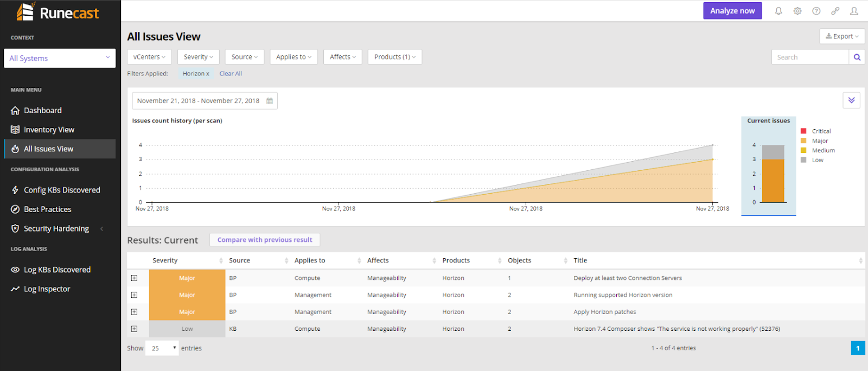Click the link icon in top bar

coord(835,11)
